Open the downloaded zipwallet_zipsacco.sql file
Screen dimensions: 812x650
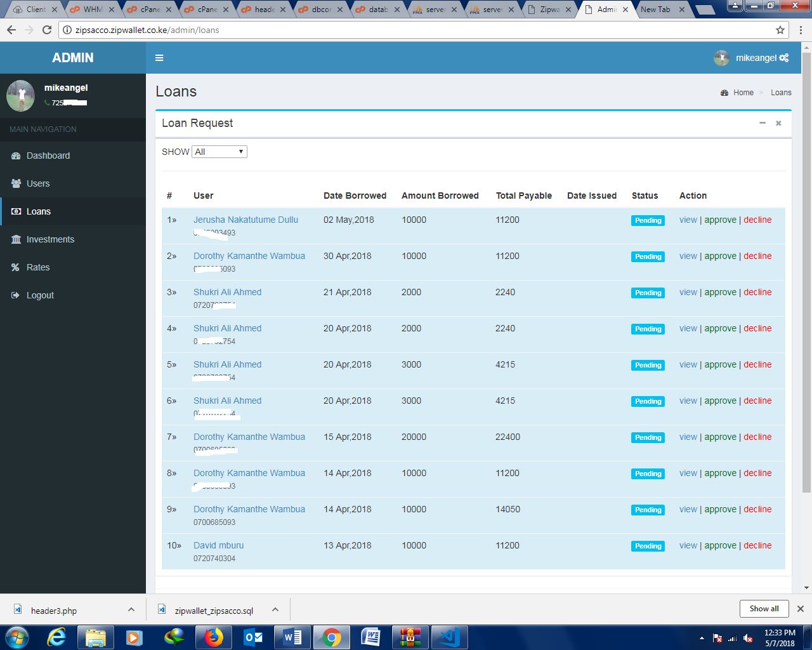[x=213, y=611]
